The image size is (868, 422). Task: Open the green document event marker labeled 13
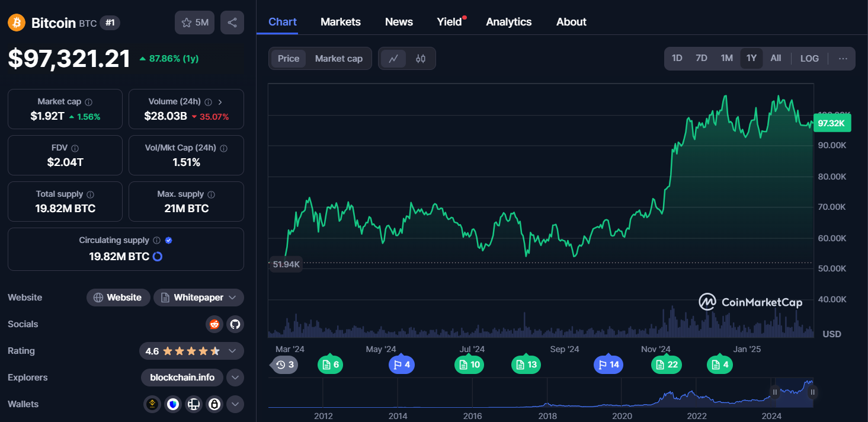(x=526, y=365)
